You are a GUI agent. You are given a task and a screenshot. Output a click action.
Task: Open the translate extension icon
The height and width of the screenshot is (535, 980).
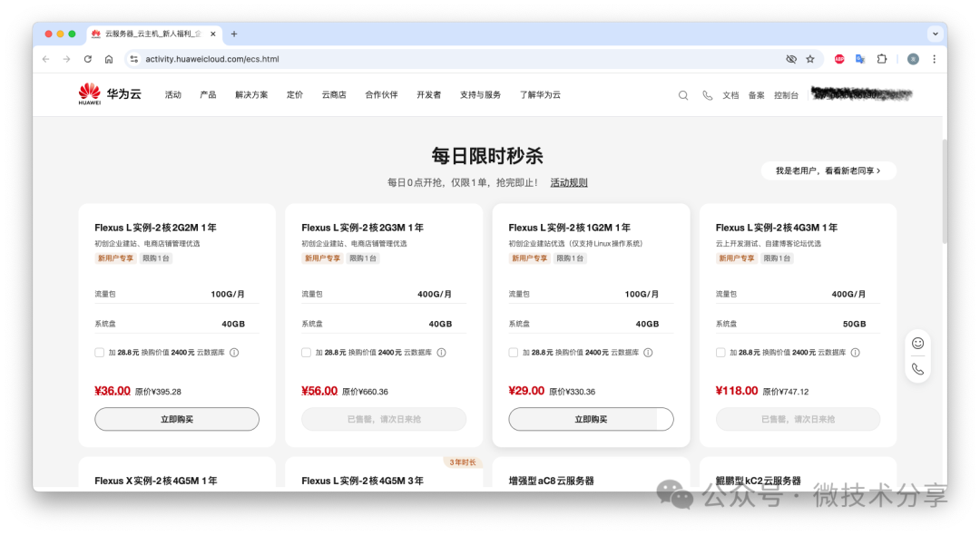860,59
